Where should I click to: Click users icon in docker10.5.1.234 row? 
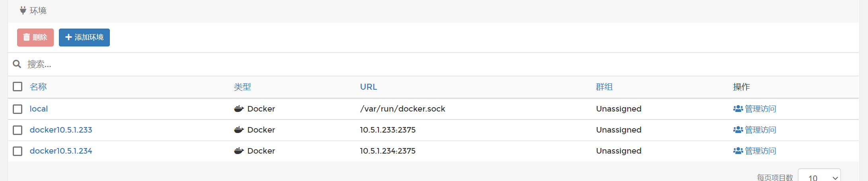tap(738, 151)
